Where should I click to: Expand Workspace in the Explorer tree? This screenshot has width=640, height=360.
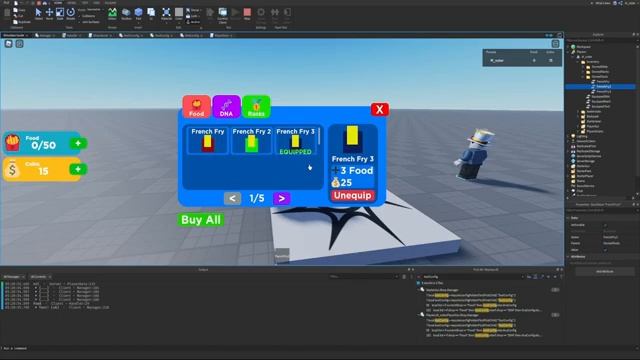[x=568, y=47]
